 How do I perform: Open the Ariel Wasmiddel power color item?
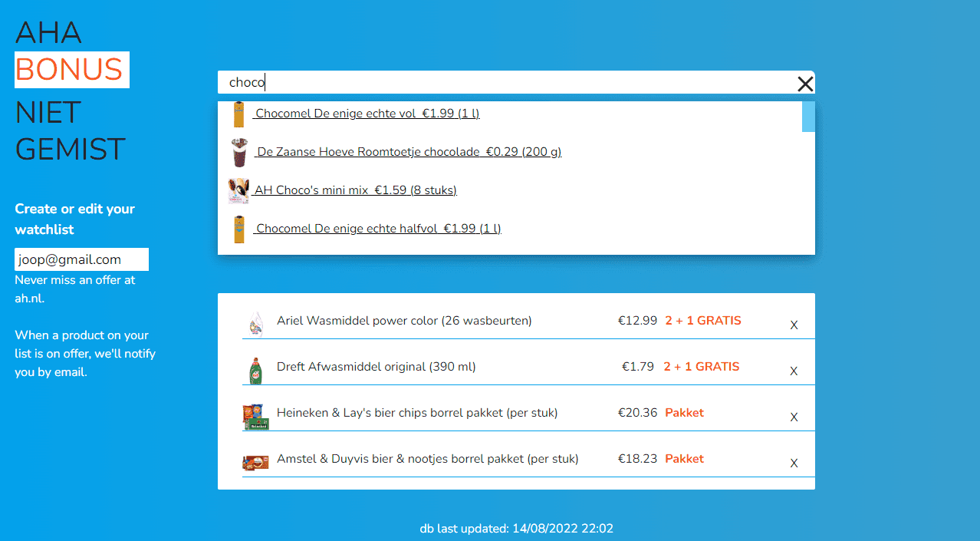(x=404, y=321)
